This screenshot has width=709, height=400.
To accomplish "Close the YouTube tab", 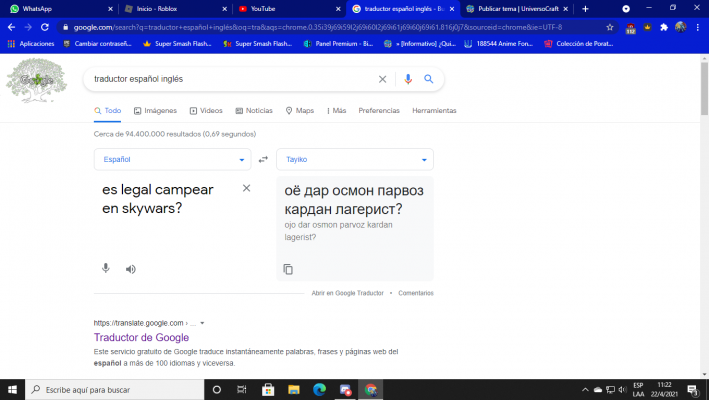I will pos(338,9).
